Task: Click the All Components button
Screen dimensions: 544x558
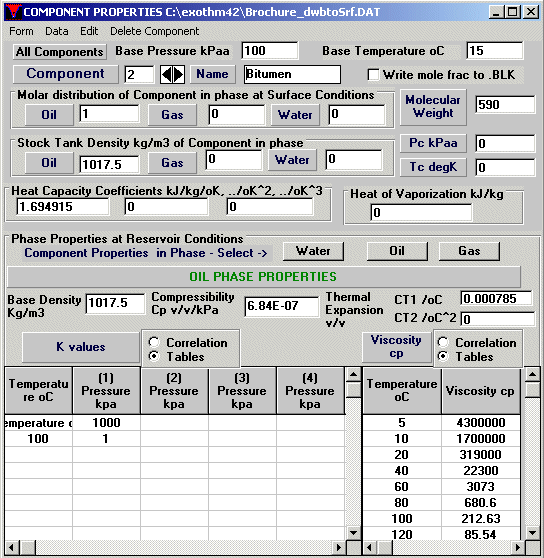Action: [59, 52]
